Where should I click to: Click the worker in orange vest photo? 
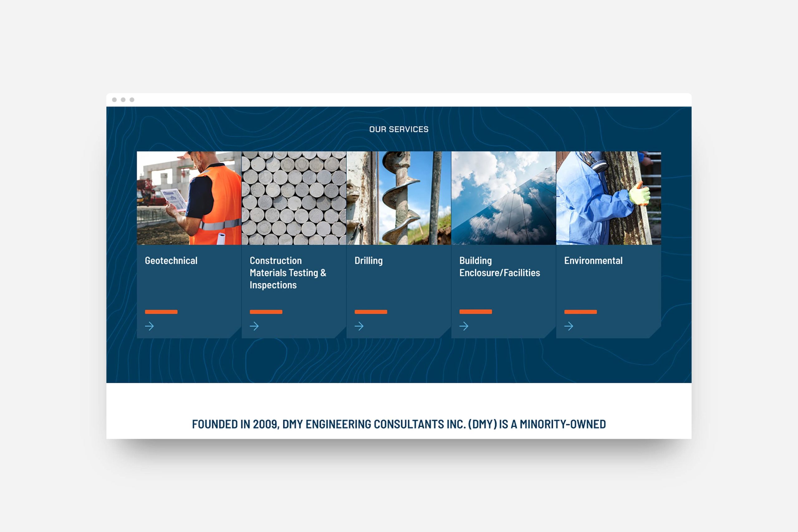point(189,198)
